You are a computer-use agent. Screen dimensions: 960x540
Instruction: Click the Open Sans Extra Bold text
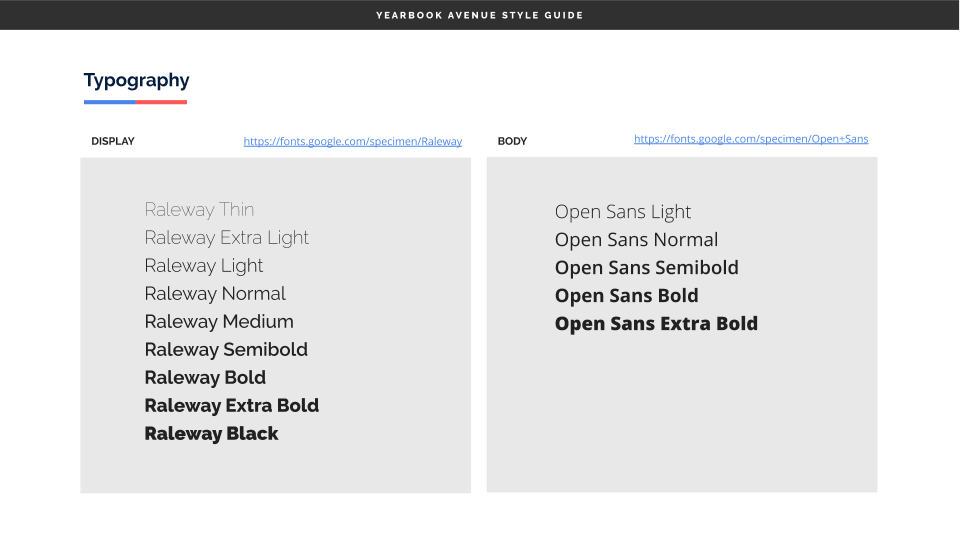point(656,324)
